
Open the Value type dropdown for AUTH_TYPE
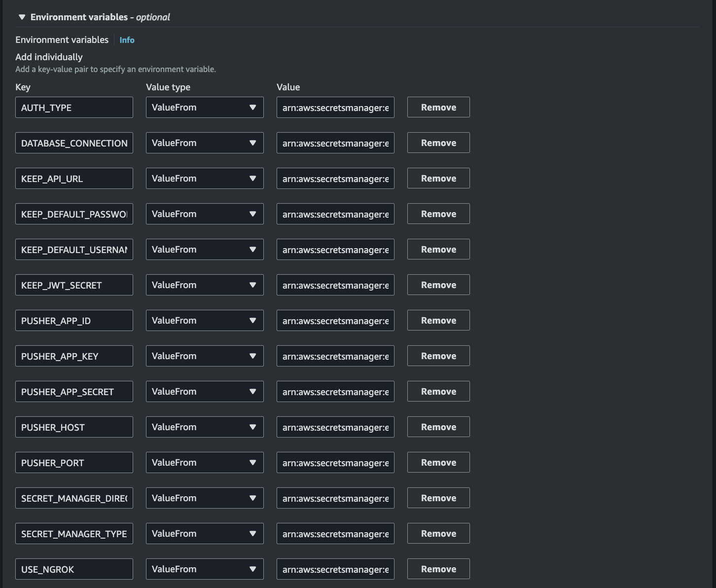[x=204, y=107]
